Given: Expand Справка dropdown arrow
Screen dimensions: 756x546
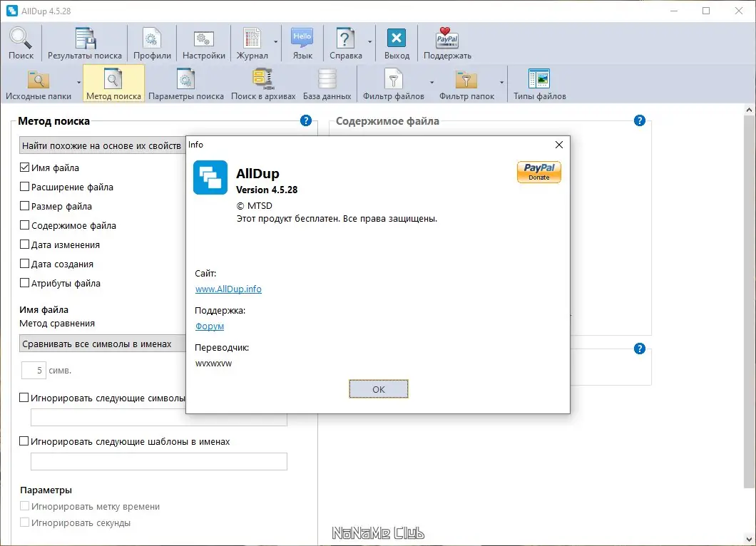Looking at the screenshot, I should tap(370, 42).
